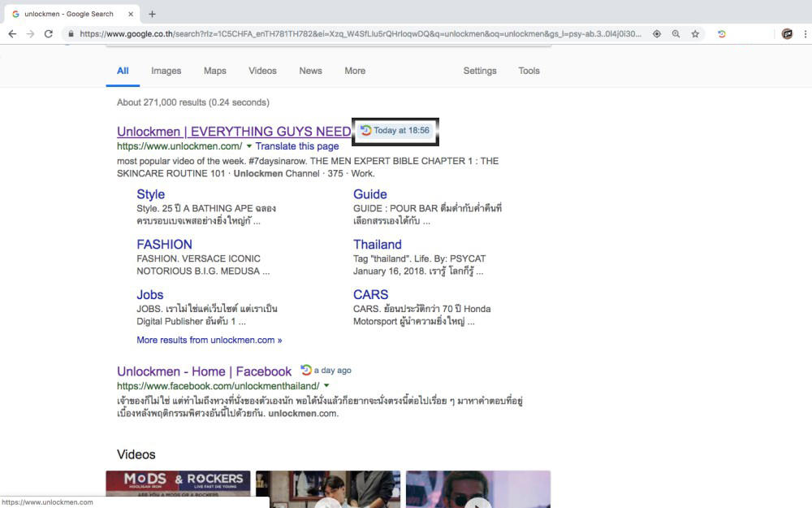Click the facebook.com/unlockmenthailand URL text
Viewport: 812px width, 508px height.
[x=218, y=385]
